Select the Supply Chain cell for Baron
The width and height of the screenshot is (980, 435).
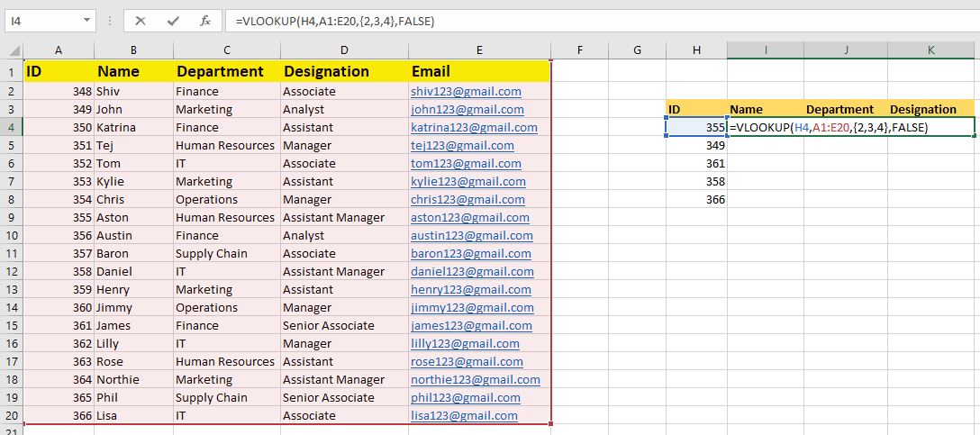[x=226, y=253]
